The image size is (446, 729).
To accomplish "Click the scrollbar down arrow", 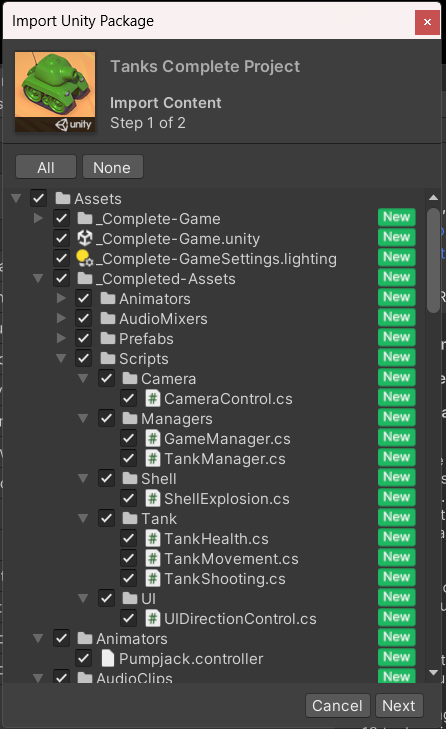I will (x=433, y=672).
